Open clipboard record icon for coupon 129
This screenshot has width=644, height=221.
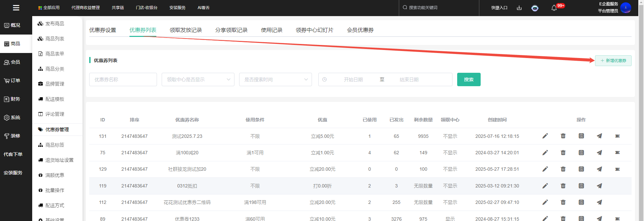pos(581,169)
